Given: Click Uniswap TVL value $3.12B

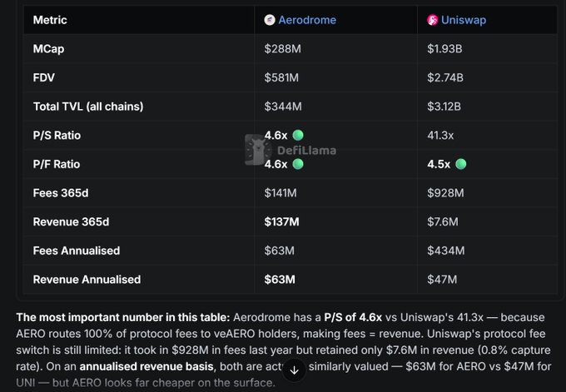Looking at the screenshot, I should [444, 107].
